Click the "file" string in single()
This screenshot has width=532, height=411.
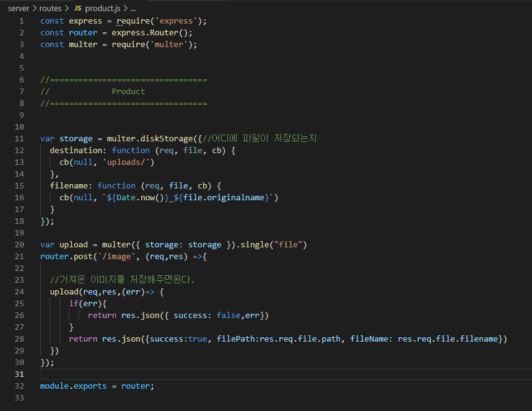coord(288,245)
